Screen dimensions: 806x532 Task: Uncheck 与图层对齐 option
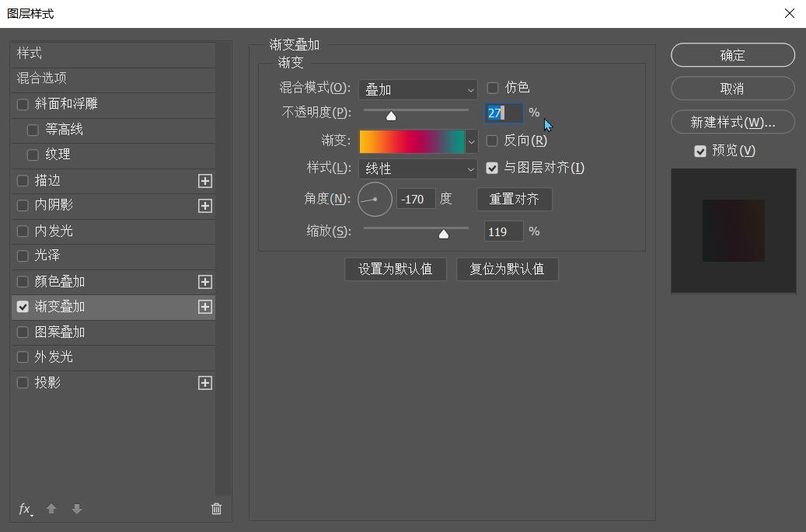pyautogui.click(x=492, y=168)
